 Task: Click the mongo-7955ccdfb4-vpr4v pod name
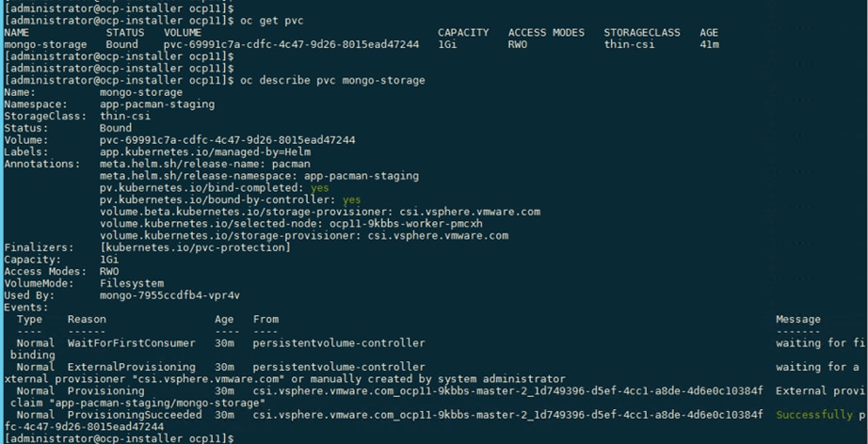pos(170,295)
